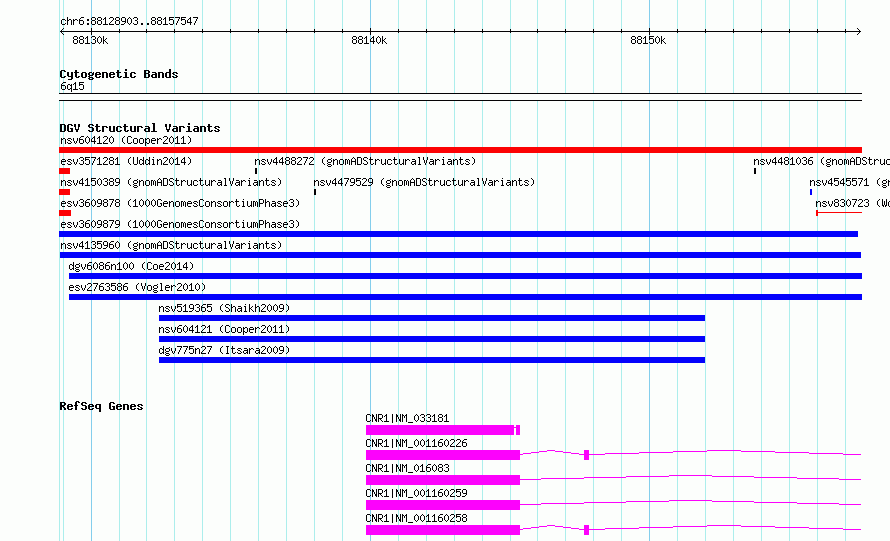This screenshot has width=890, height=541.
Task: Open the dgv6086n100 (Coe2014) label
Action: click(131, 266)
